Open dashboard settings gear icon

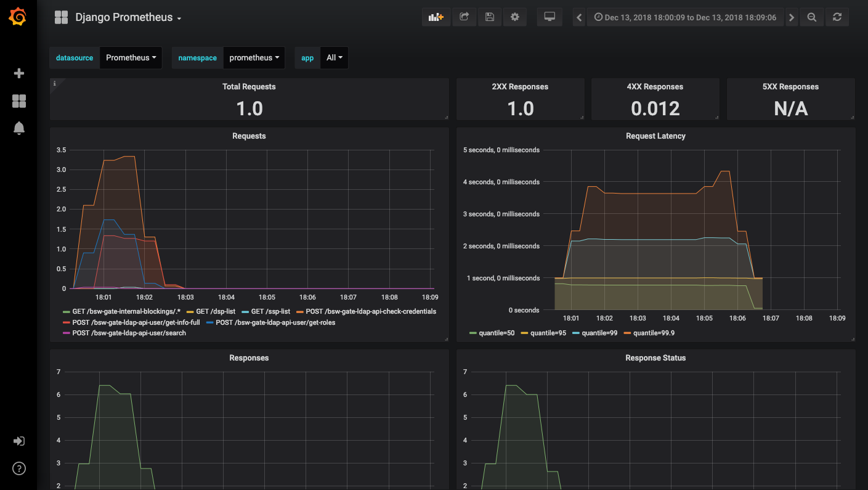[515, 17]
